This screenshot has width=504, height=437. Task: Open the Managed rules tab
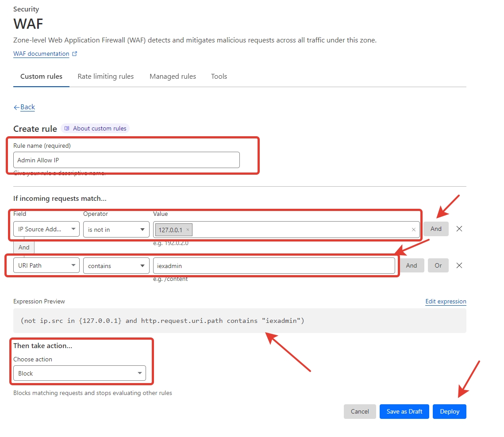coord(173,77)
